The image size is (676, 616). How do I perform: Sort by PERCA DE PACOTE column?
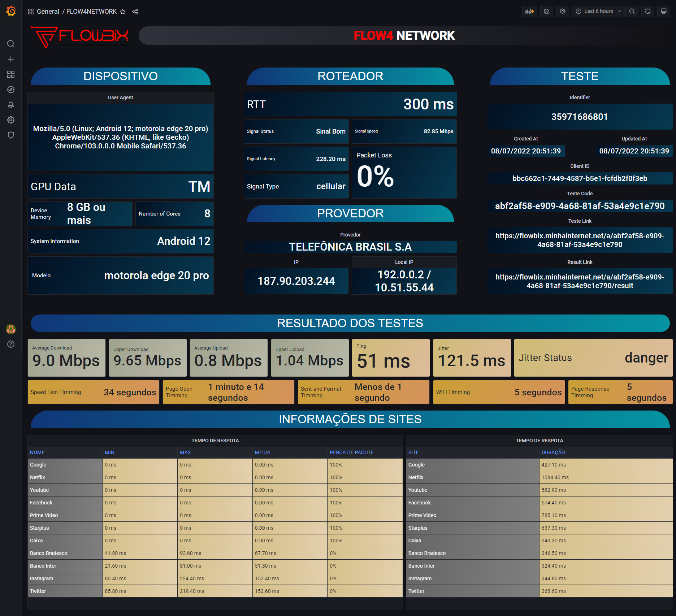point(352,452)
